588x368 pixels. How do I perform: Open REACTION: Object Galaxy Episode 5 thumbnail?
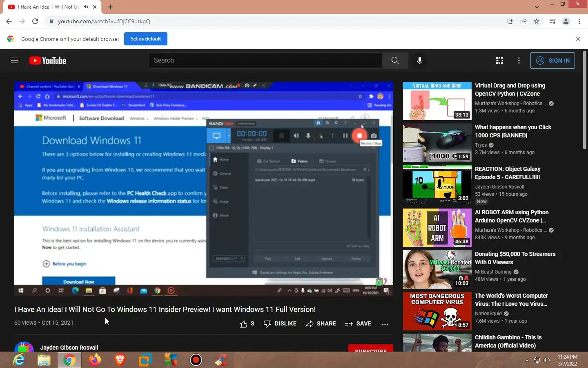tap(437, 184)
